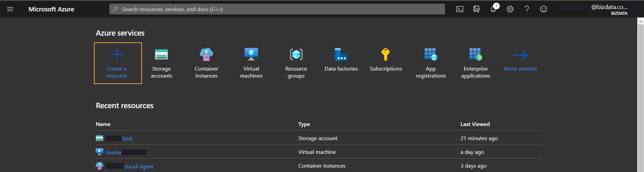Open Subscriptions key icon
Viewport: 644px width, 172px height.
pos(386,54)
